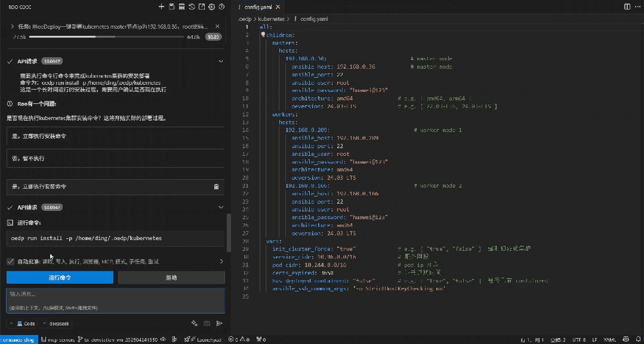The image size is (644, 344).
Task: Start a new Roo Code task with plus icon
Action: (x=162, y=7)
